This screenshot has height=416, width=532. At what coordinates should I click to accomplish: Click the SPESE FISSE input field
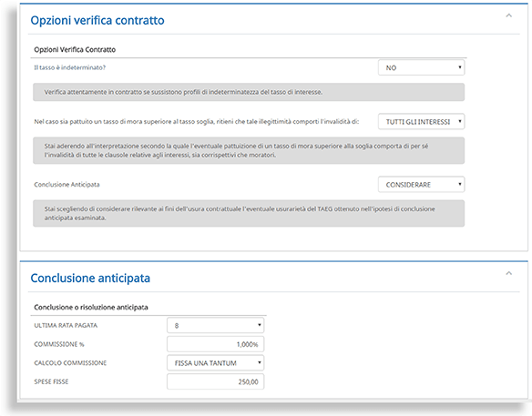[x=216, y=381]
